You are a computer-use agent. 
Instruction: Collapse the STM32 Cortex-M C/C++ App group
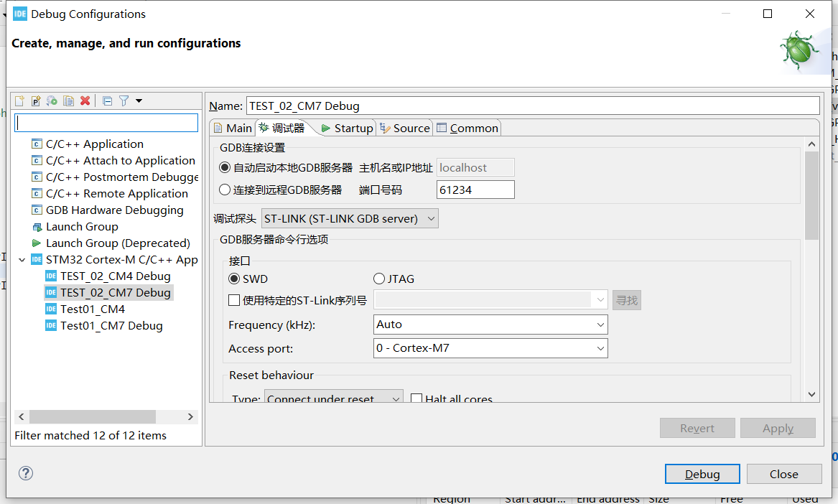point(22,259)
